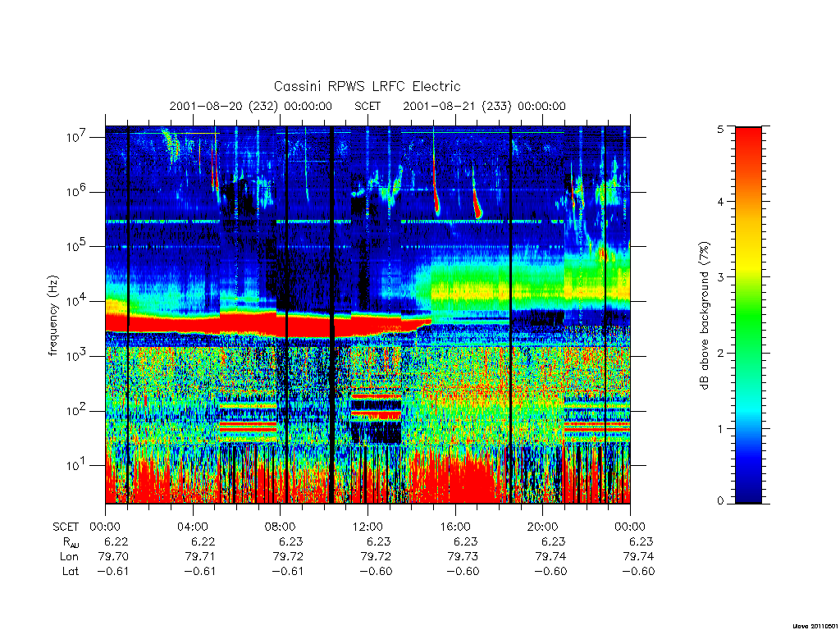Click the Lon row label

[x=69, y=557]
